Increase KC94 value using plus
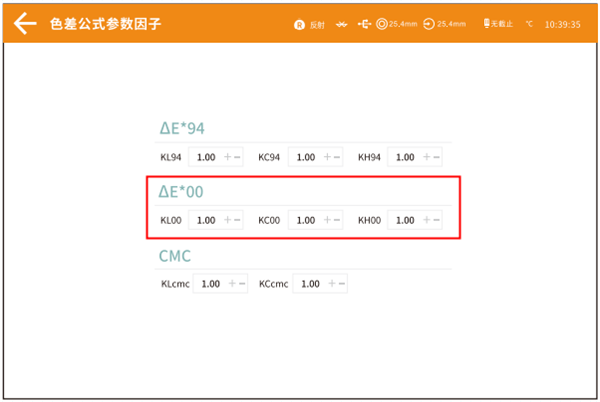Viewport: 600px width, 402px height. pyautogui.click(x=327, y=157)
